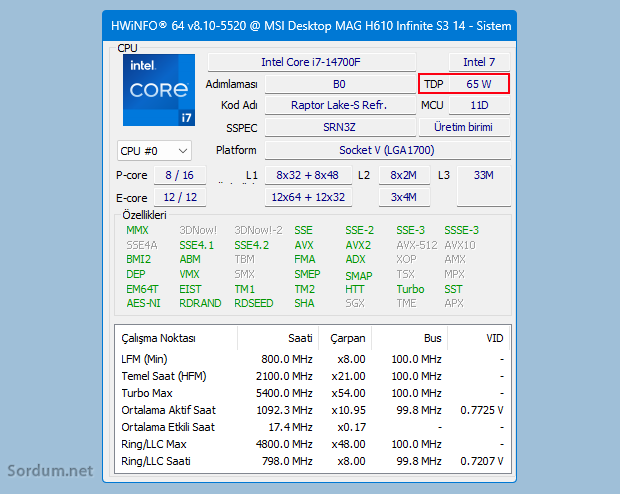Select the Ortalama Etkili Saat row
Screen dimensions: 620x494
(312, 427)
